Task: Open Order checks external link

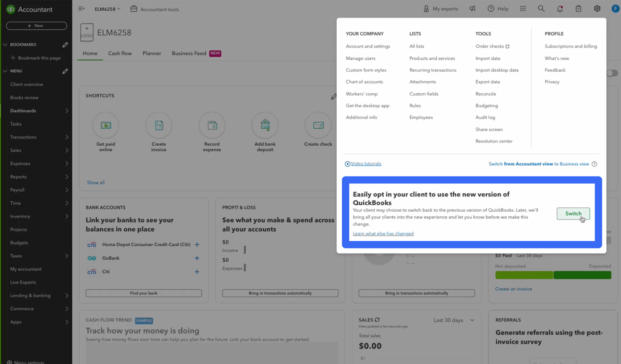Action: point(492,46)
